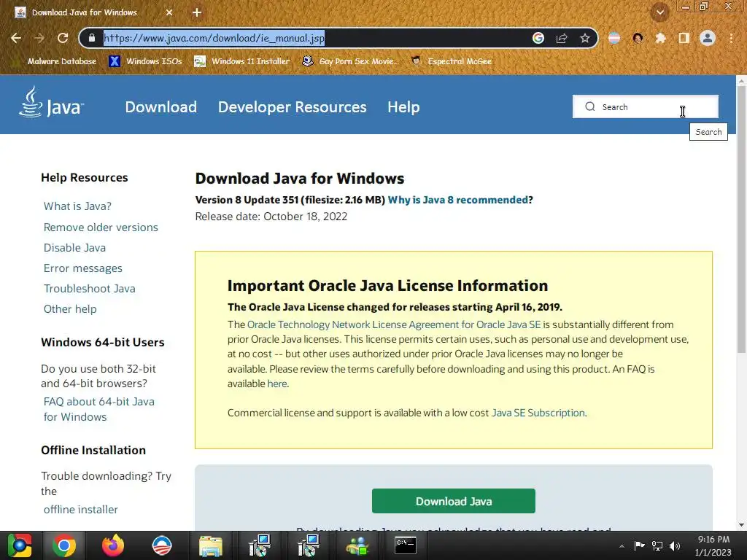
Task: Open the Windows ISOs bookmark
Action: pyautogui.click(x=145, y=61)
